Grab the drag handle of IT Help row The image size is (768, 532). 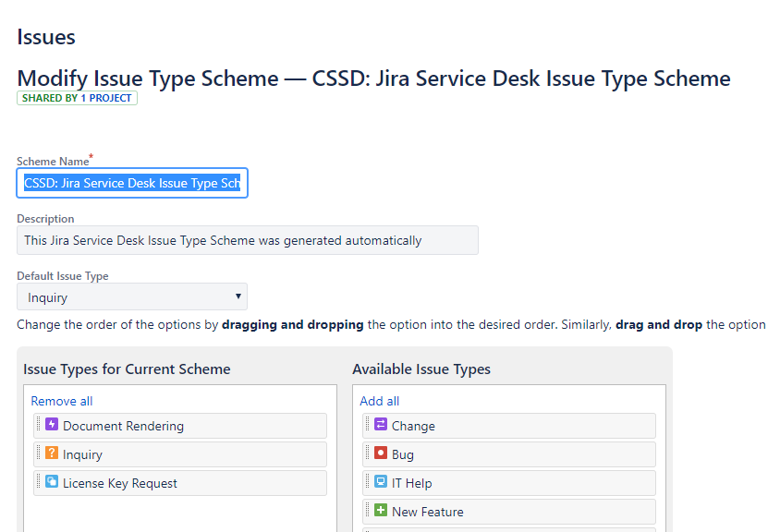(368, 481)
